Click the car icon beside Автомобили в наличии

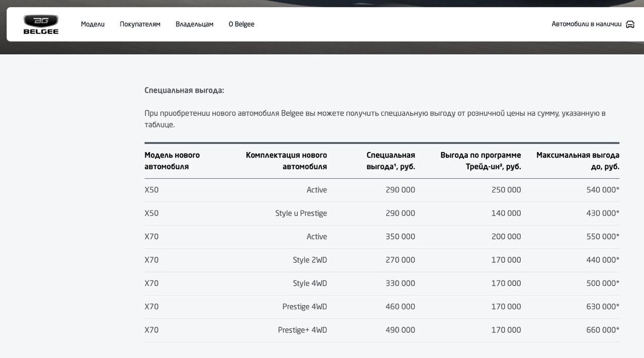pos(630,24)
